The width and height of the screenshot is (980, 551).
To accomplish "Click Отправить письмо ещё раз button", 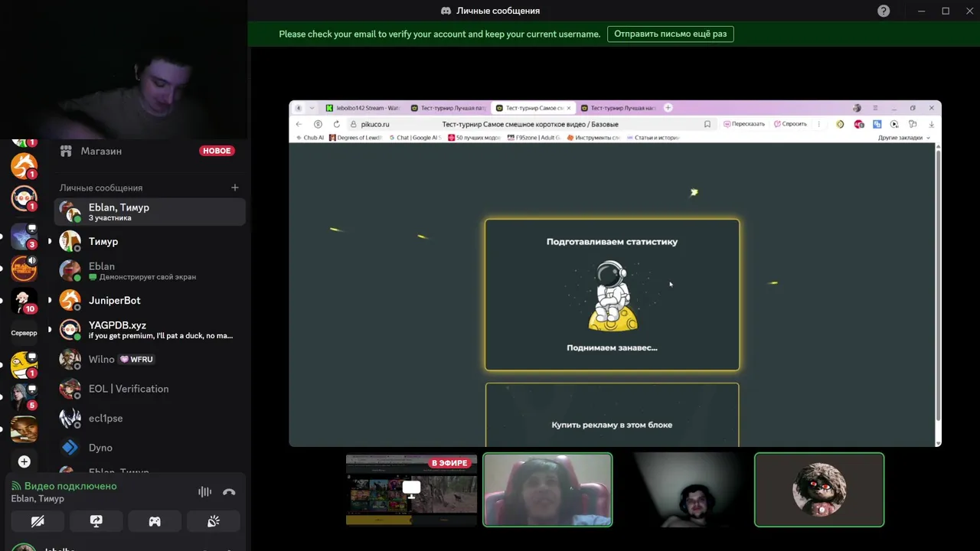I will 670,34.
